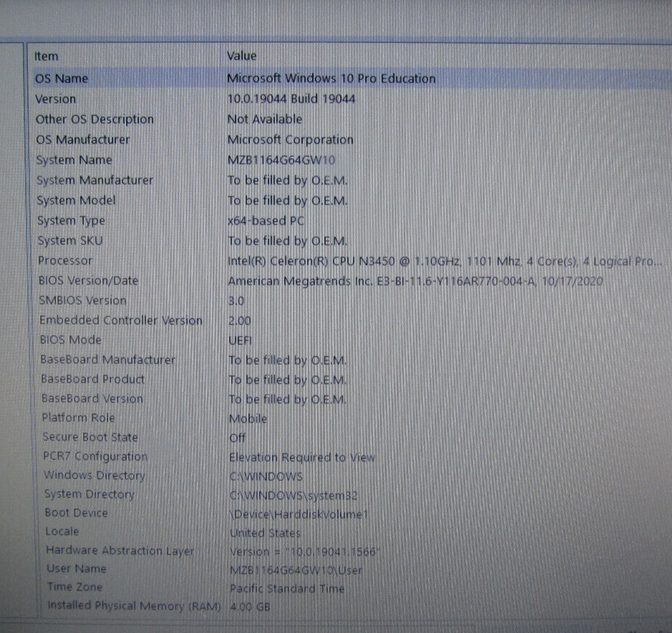Screen dimensions: 672x633
Task: Select BaseBoard Manufacturer row label
Action: pyautogui.click(x=108, y=360)
